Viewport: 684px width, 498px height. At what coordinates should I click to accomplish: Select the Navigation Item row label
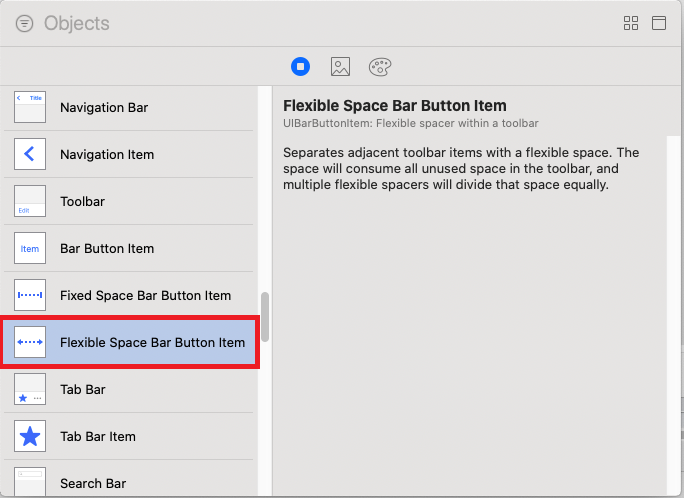(x=107, y=154)
